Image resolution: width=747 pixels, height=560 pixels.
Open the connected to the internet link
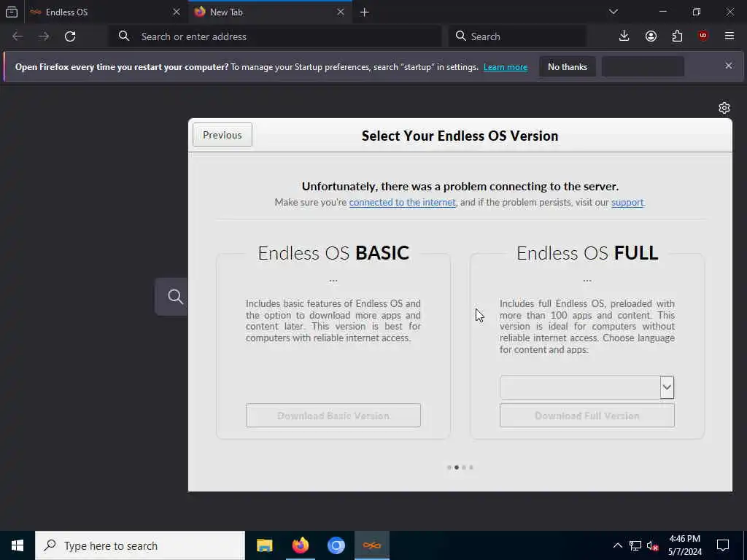coord(402,203)
